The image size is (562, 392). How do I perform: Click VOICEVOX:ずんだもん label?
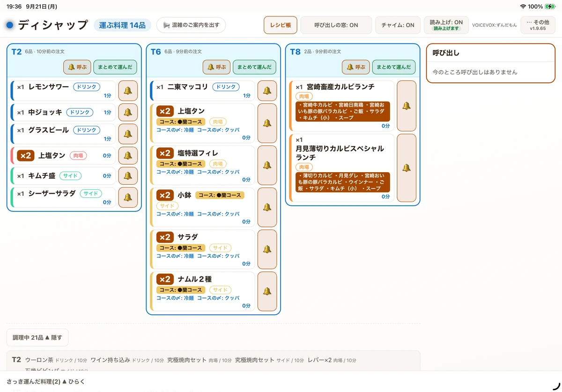[495, 25]
